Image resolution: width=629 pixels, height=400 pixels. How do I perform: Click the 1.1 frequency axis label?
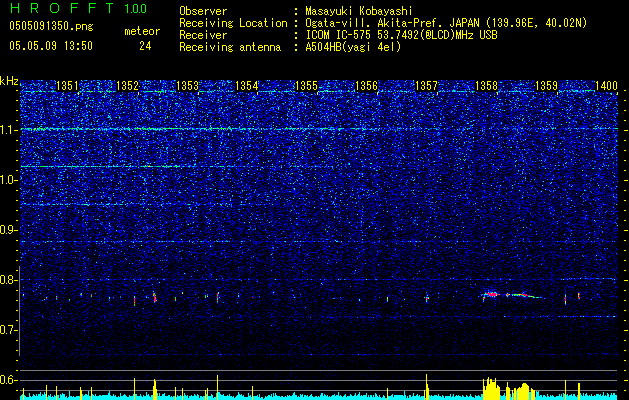tap(9, 130)
